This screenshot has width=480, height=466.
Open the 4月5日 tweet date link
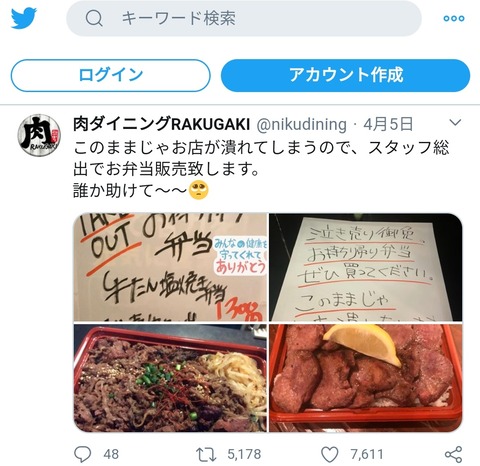(388, 124)
